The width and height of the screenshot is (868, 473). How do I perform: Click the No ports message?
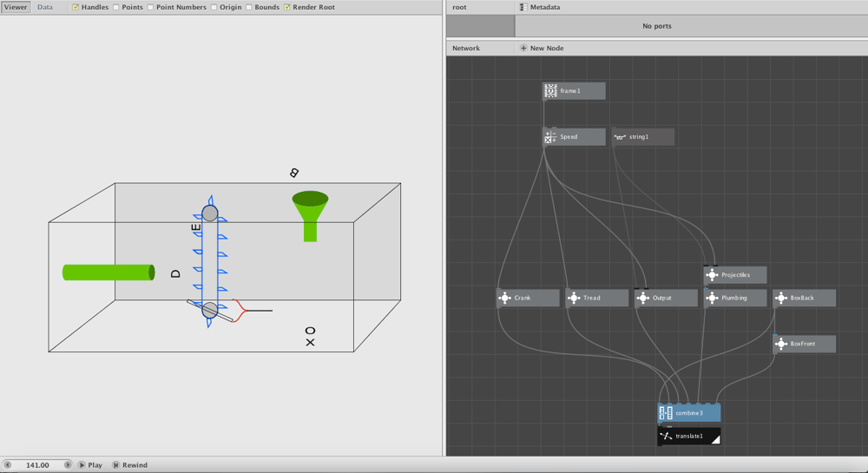pyautogui.click(x=657, y=26)
